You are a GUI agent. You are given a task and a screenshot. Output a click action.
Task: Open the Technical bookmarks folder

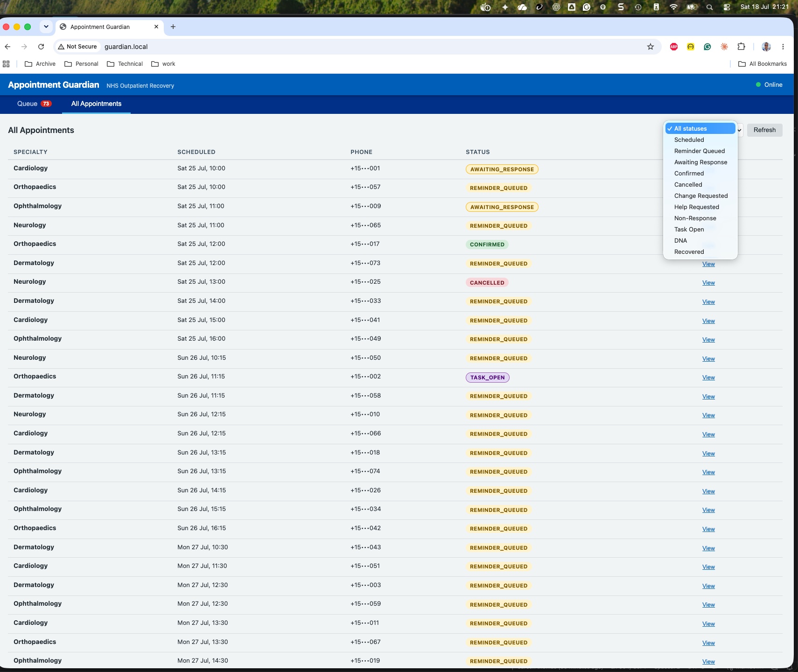tap(125, 64)
